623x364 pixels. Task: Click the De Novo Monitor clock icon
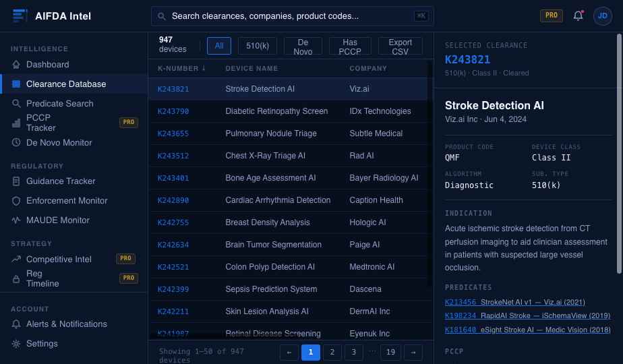pyautogui.click(x=16, y=142)
